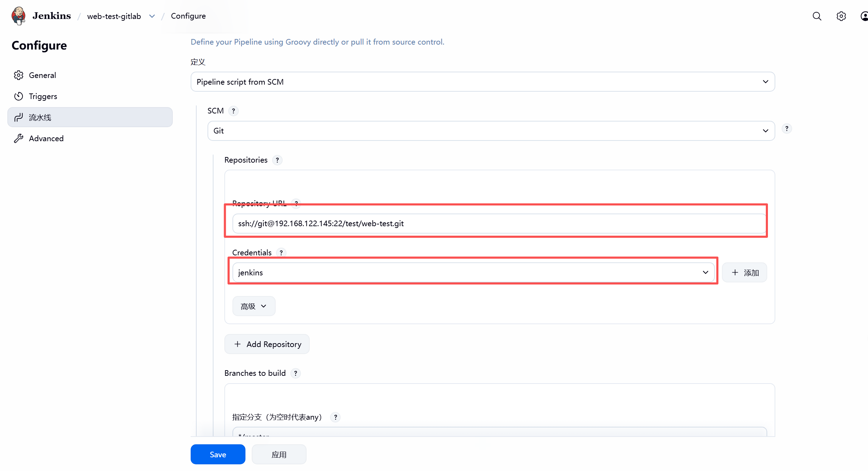This screenshot has height=471, width=868.
Task: Click the Jenkins butler logo
Action: pyautogui.click(x=19, y=16)
